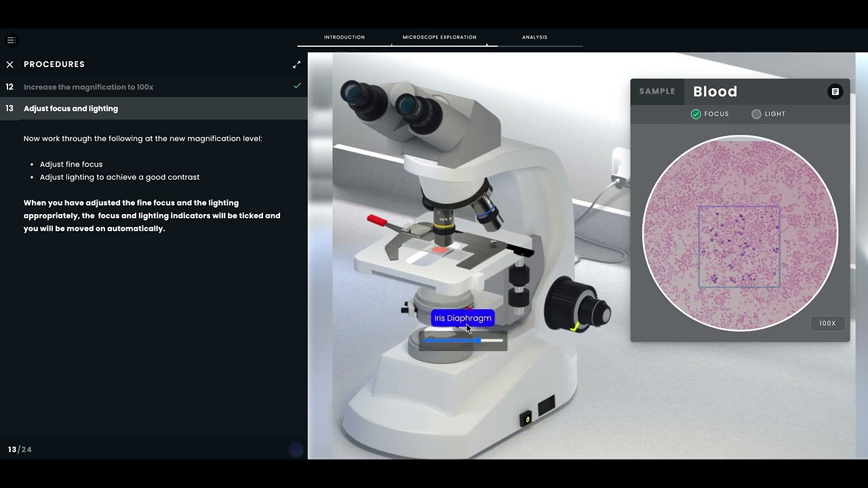This screenshot has width=868, height=488.
Task: Toggle the LIGHT indicator circle
Action: [x=756, y=114]
